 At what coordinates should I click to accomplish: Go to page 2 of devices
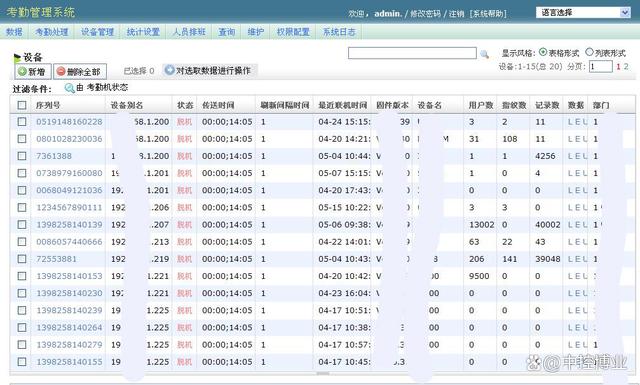coord(626,67)
